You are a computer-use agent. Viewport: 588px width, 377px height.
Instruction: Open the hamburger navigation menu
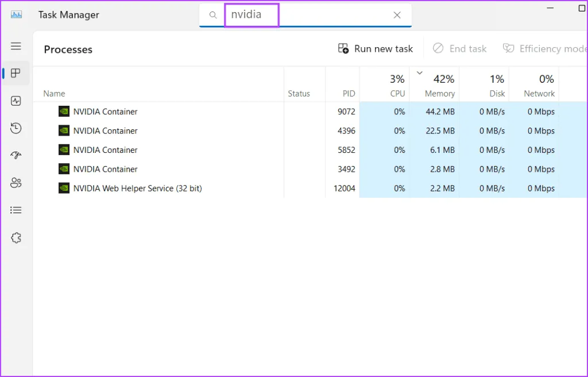(16, 46)
